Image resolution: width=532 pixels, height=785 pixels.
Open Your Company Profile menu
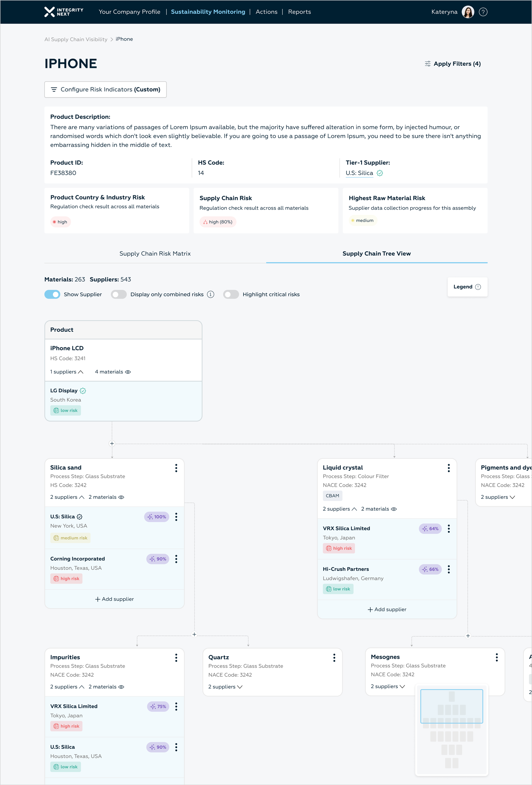(129, 12)
